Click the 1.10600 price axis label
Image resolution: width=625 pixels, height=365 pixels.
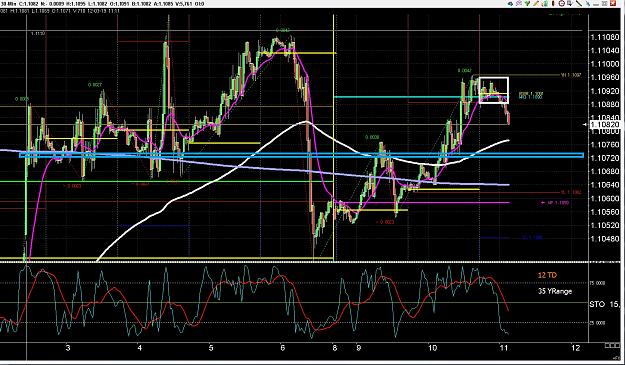(x=605, y=198)
